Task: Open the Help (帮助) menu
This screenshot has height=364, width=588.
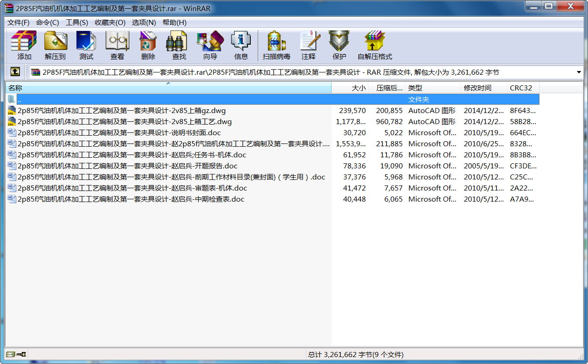Action: coord(174,22)
